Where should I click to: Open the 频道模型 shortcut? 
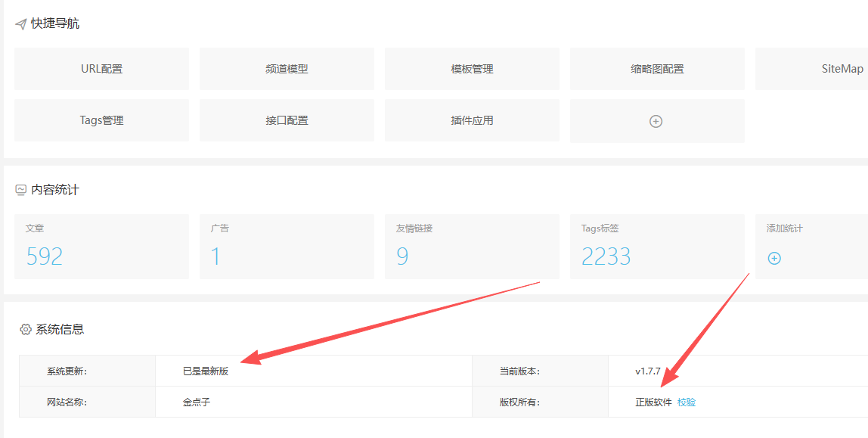coord(286,68)
